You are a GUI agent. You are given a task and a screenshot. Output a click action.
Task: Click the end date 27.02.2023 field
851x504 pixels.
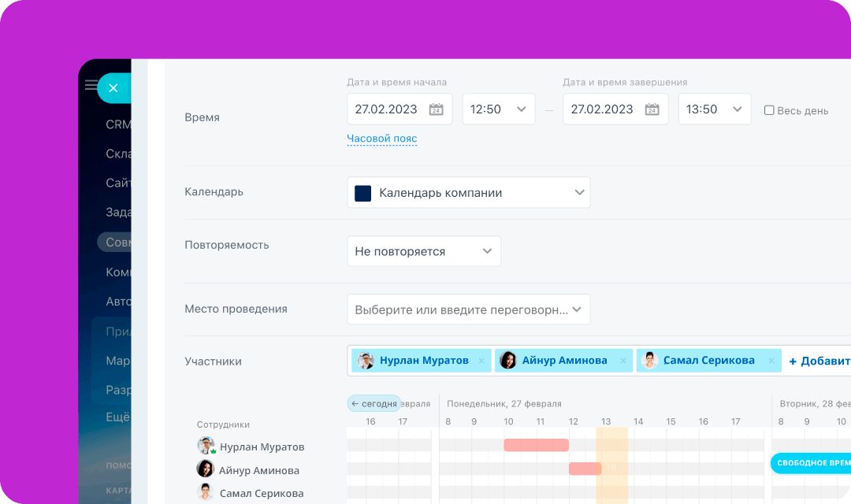pyautogui.click(x=615, y=109)
